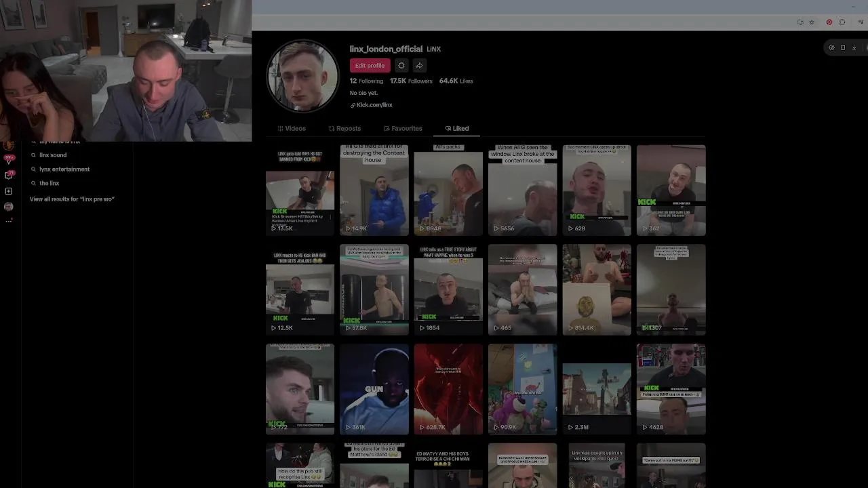
Task: Open the messages icon in sidebar
Action: pos(9,175)
